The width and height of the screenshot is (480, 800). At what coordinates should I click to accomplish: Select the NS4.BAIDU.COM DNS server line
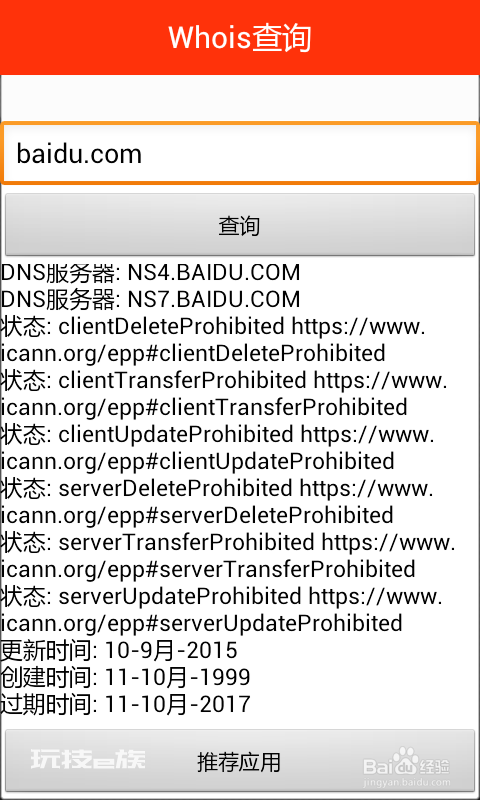point(150,272)
